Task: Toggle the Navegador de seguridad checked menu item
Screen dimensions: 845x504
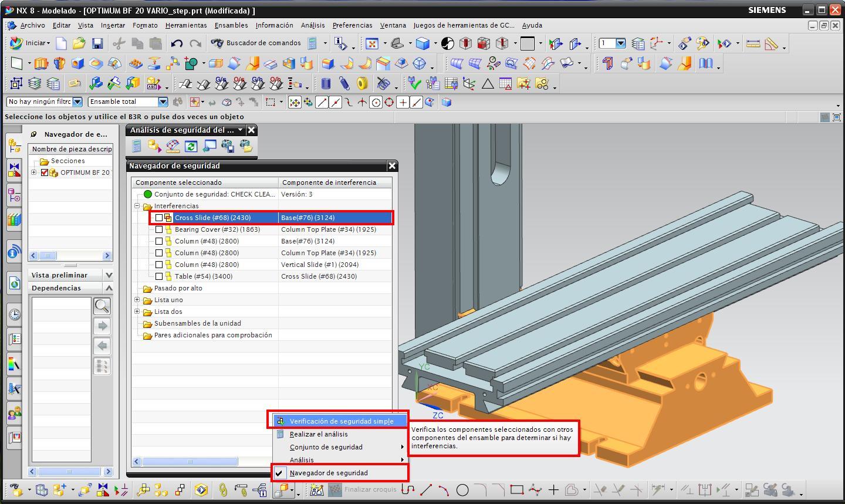Action: 340,473
